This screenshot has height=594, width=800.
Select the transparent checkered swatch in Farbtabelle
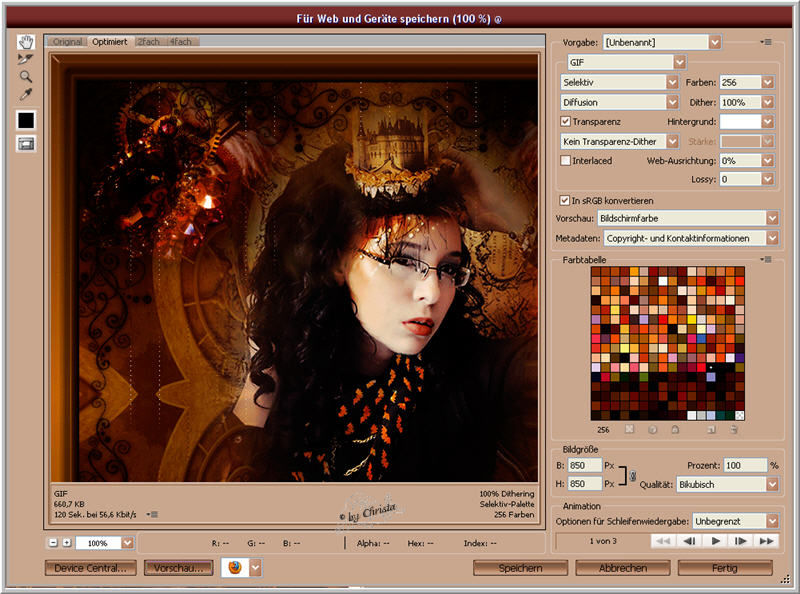point(739,415)
